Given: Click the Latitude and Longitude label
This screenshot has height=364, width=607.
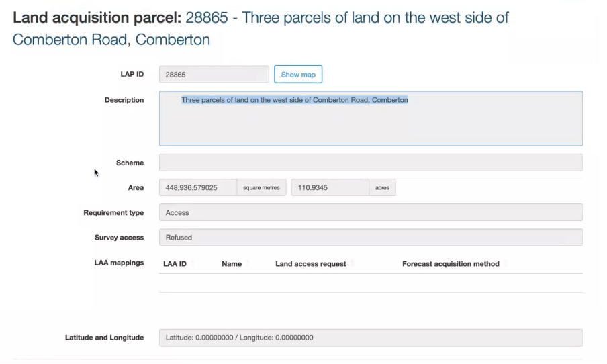Looking at the screenshot, I should 104,338.
